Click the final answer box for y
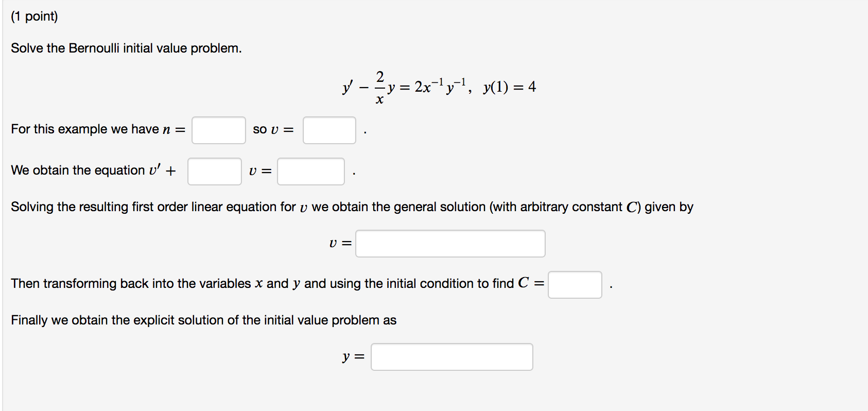This screenshot has height=411, width=868. click(x=452, y=356)
